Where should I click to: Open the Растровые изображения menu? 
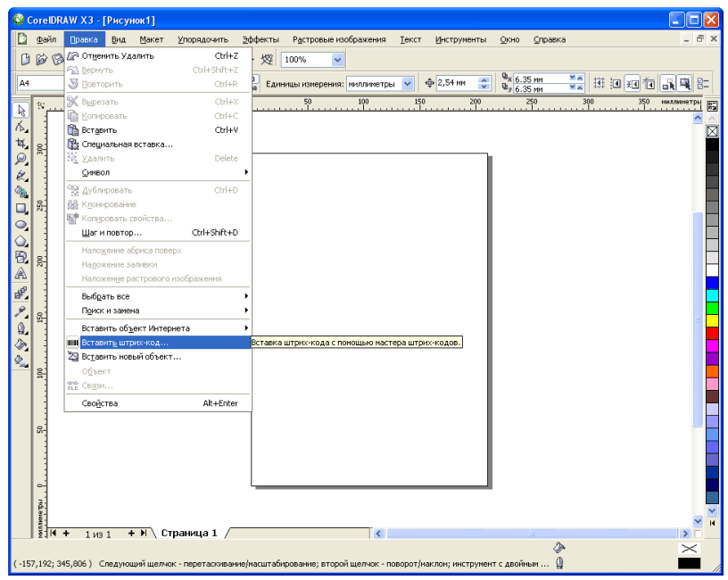339,39
